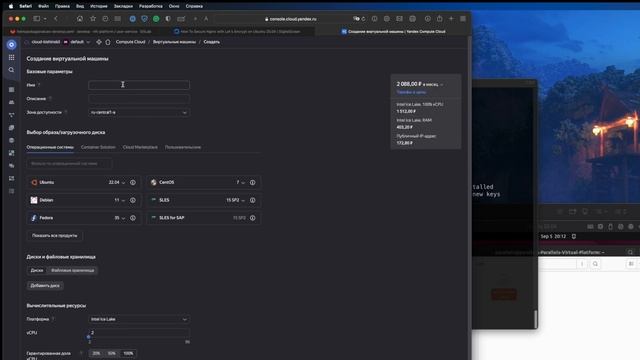Click the Yandex Cloud logo in sidebar
The image size is (640, 360).
pos(11,44)
